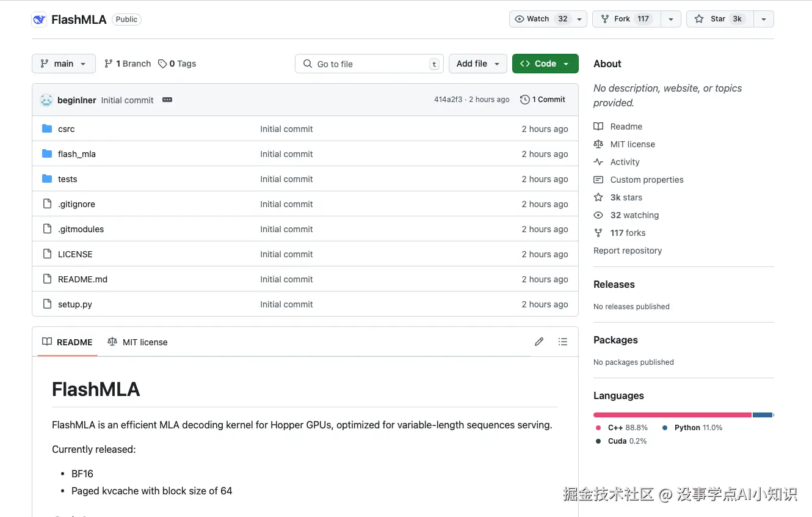
Task: Expand commit message ellipsis button
Action: coord(167,100)
